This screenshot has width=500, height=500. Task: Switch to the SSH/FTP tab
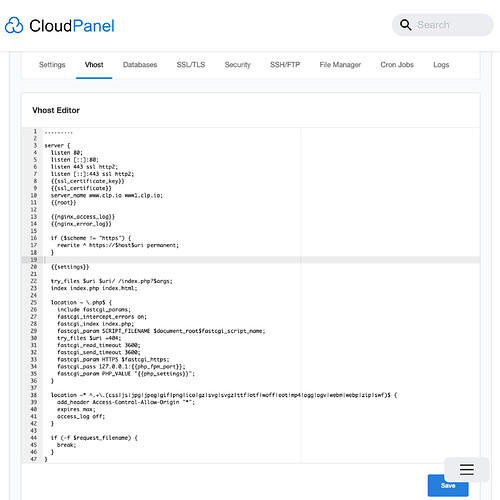tap(285, 65)
